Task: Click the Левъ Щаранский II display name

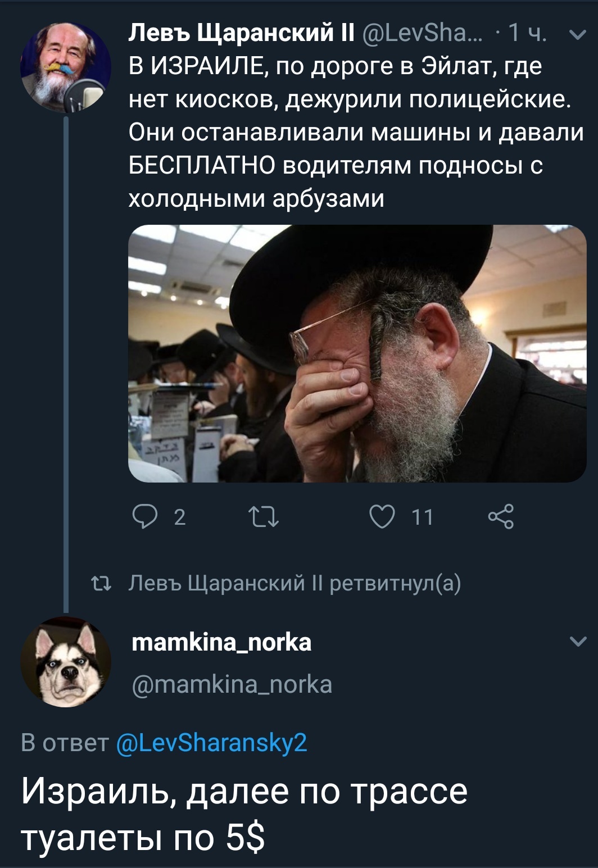Action: pyautogui.click(x=241, y=34)
